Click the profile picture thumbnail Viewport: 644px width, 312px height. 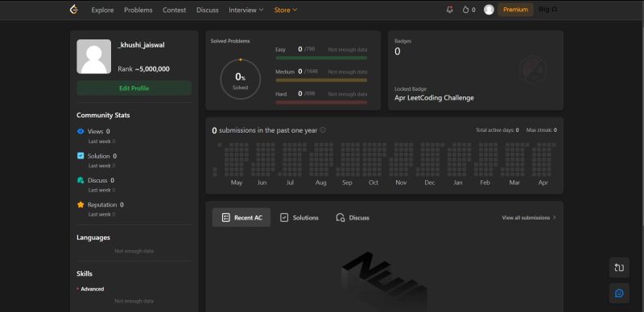[93, 56]
